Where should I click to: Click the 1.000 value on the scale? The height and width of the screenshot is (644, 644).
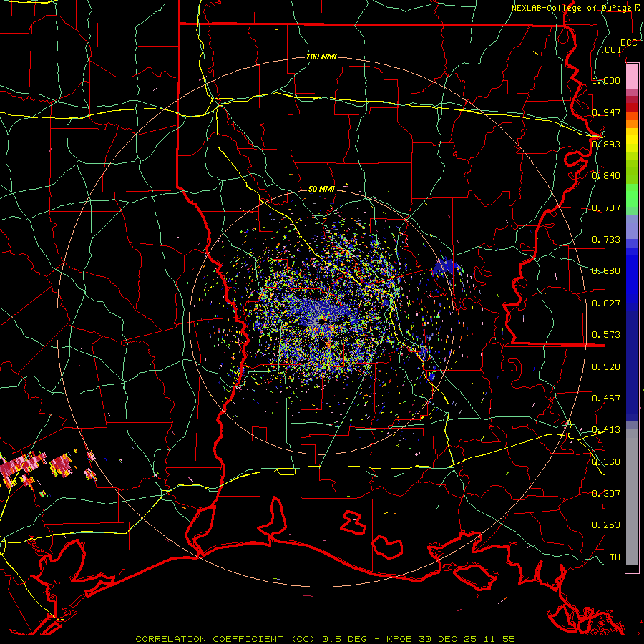606,80
